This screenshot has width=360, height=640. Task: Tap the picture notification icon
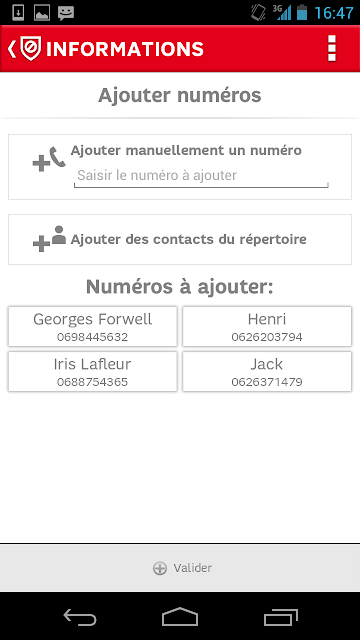click(42, 13)
